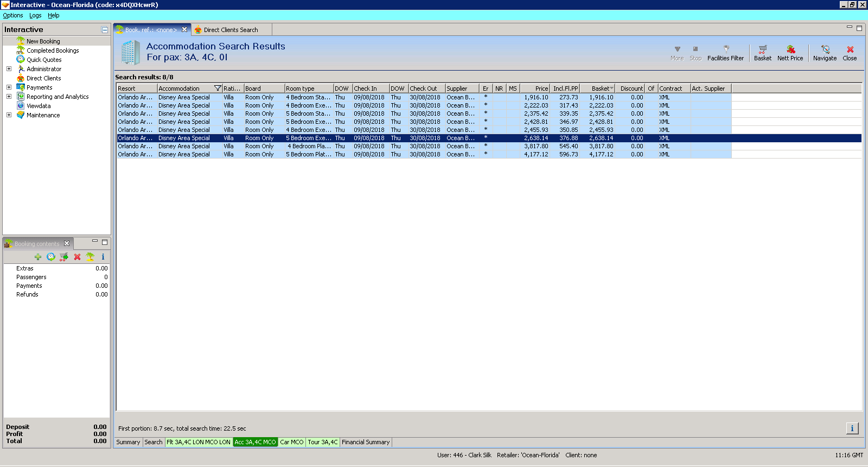Close the Book. ref. <none> tab
This screenshot has width=868, height=467.
click(x=184, y=30)
